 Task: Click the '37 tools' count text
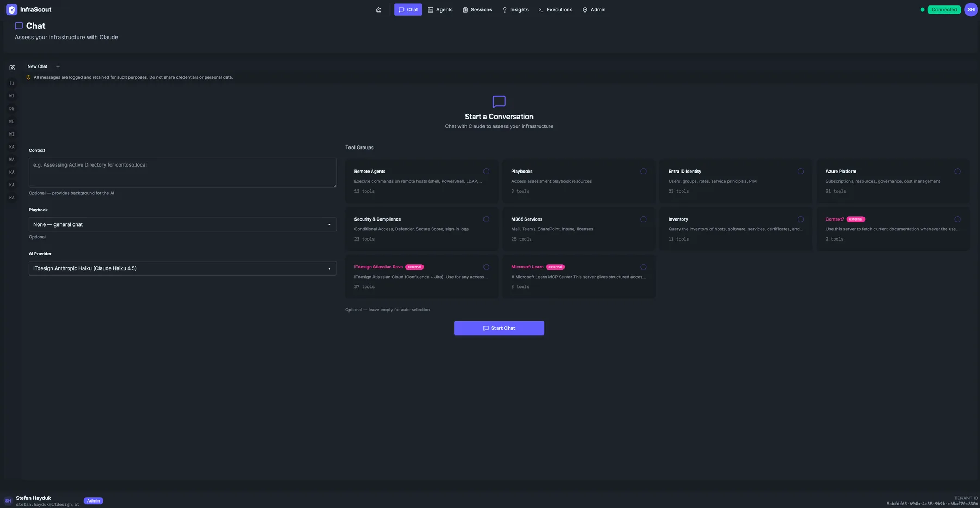(x=364, y=287)
